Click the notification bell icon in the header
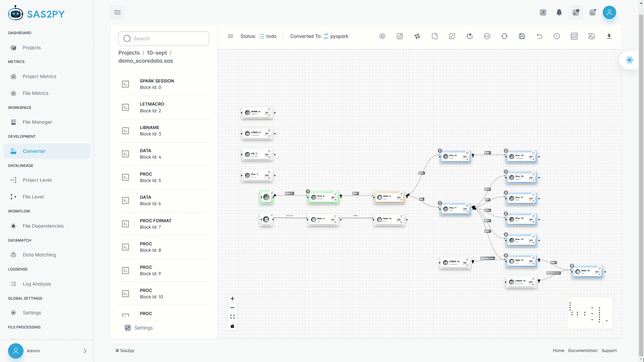Screen dimensions: 644x362 559,12
